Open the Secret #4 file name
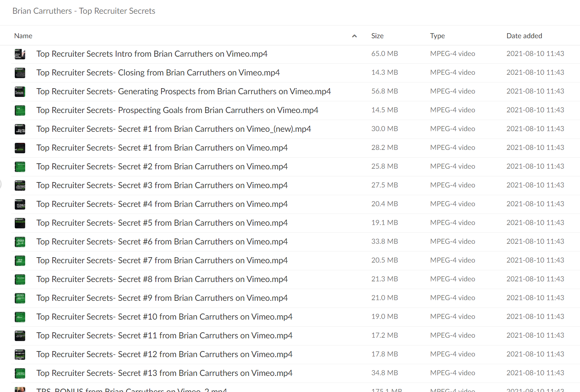Viewport: 580px width, 392px height. pyautogui.click(x=162, y=204)
